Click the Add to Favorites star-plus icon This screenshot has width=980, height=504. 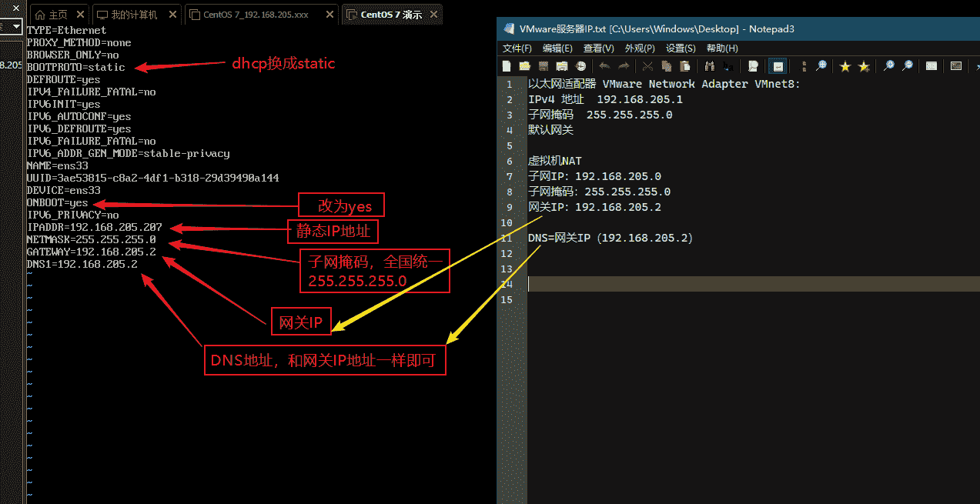[x=864, y=66]
